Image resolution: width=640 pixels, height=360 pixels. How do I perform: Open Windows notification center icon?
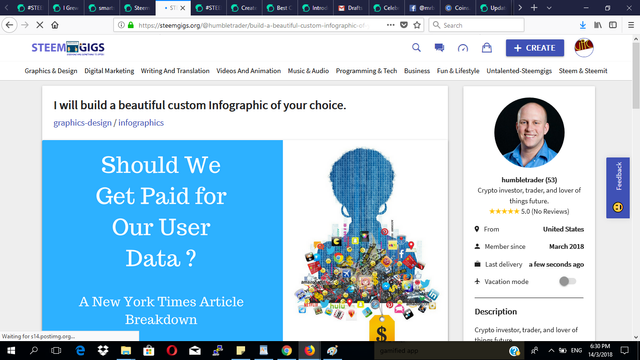624,351
